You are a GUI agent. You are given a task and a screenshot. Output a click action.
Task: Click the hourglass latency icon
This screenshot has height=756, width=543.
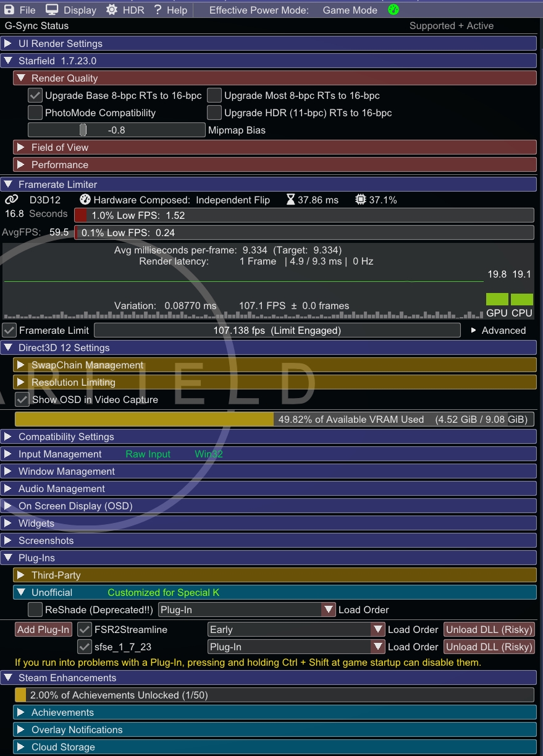tap(290, 200)
